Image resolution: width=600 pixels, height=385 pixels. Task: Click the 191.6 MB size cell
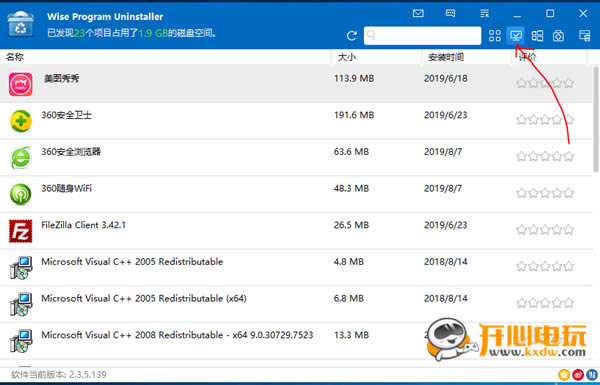pos(354,115)
